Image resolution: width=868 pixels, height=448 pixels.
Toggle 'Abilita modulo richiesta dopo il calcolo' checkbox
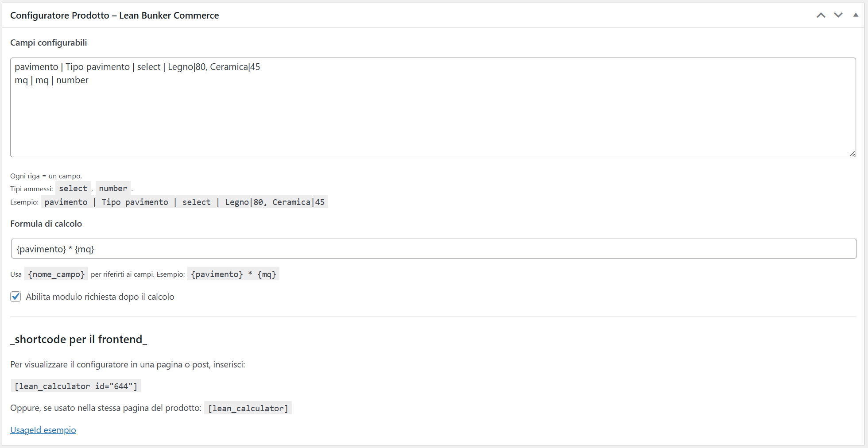pos(16,297)
